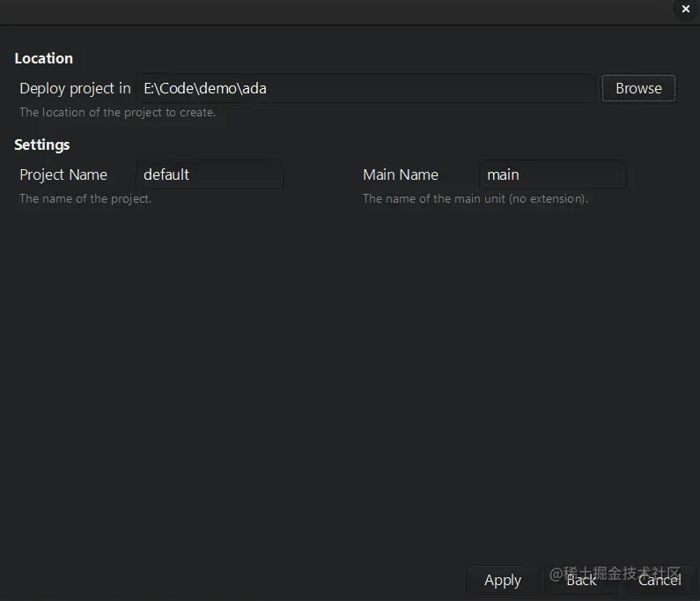Cancel project creation
Viewport: 700px width, 601px height.
tap(659, 580)
